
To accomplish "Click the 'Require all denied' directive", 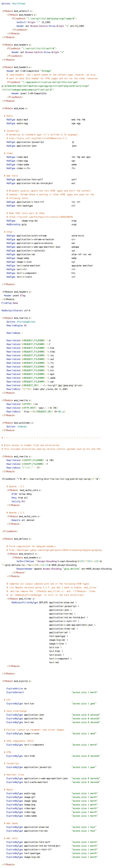I will pyautogui.click(x=23, y=520).
